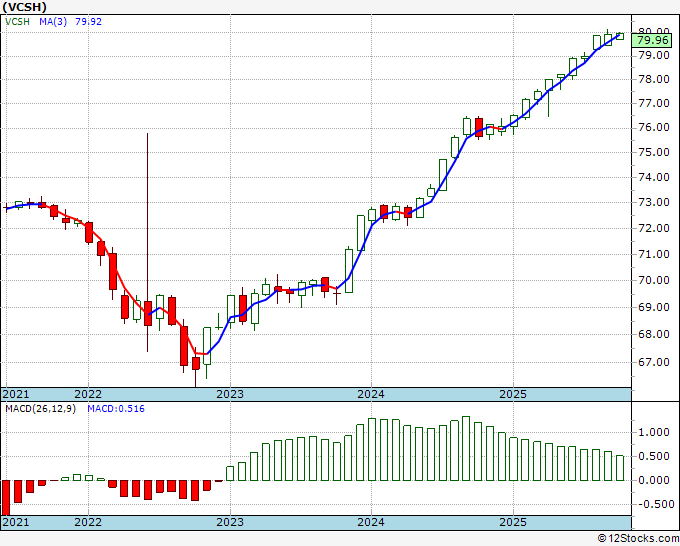Image resolution: width=680 pixels, height=546 pixels.
Task: Click the 74.00 price axis label
Action: (654, 177)
